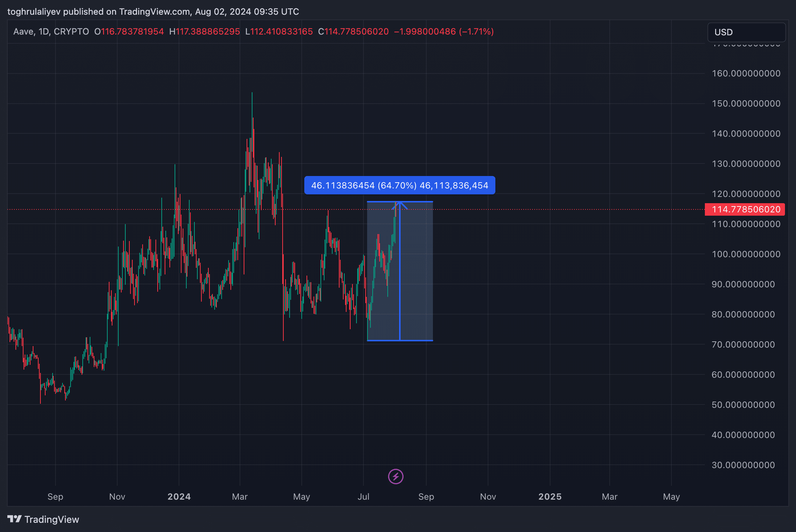Click the current price label 114.778506020
The width and height of the screenshot is (796, 532).
point(745,209)
